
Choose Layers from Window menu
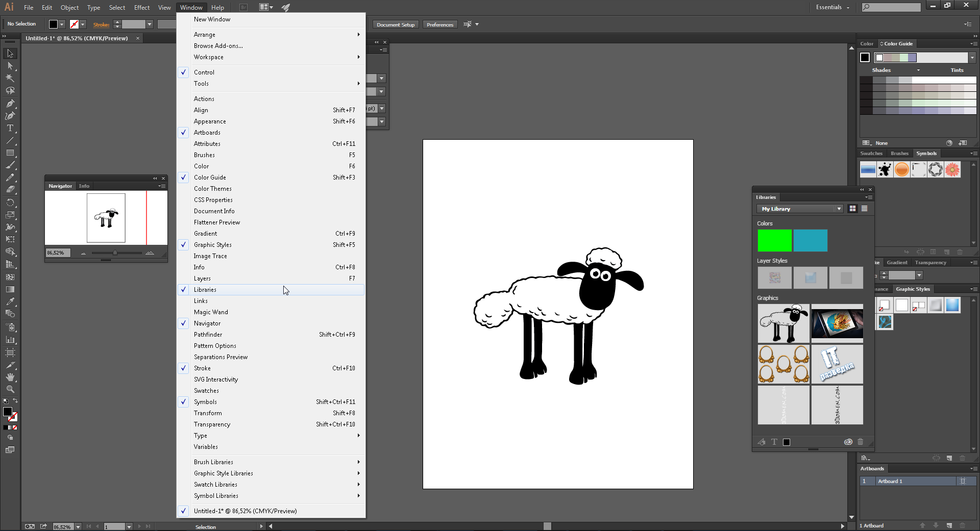271,279
